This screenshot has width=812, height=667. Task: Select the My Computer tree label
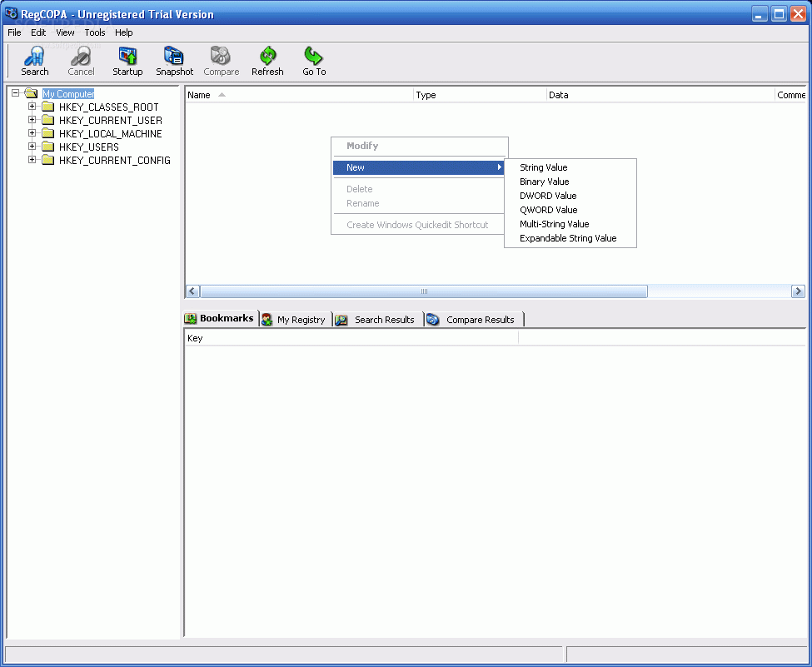click(x=68, y=94)
